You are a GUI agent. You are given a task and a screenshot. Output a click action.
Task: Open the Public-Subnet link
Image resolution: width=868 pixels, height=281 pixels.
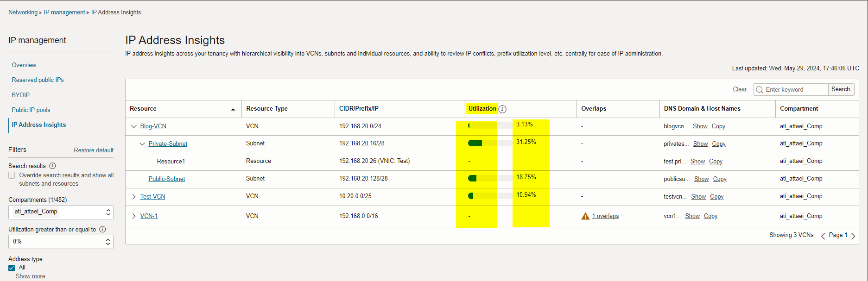(166, 179)
